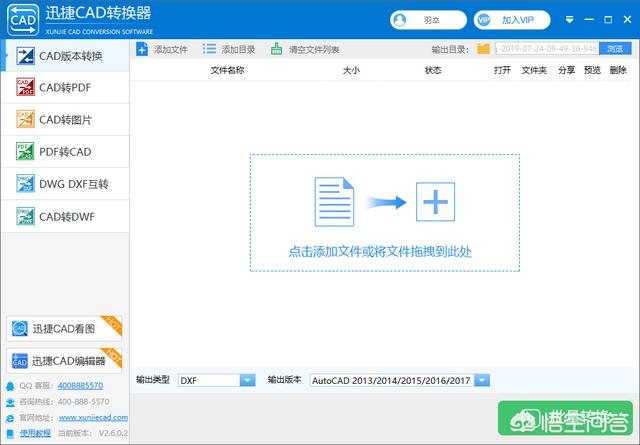The image size is (640, 445).
Task: Select the CAD转PDF sidebar tab
Action: point(65,88)
